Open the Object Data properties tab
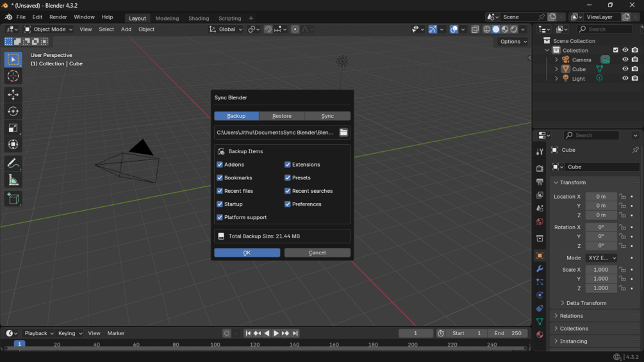Image resolution: width=644 pixels, height=362 pixels. click(x=540, y=322)
